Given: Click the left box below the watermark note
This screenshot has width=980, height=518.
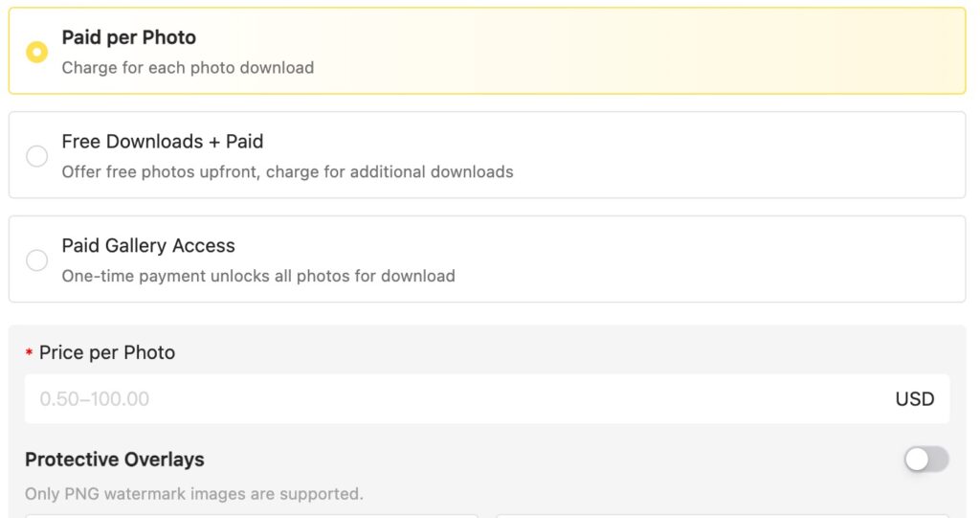Looking at the screenshot, I should (x=251, y=515).
